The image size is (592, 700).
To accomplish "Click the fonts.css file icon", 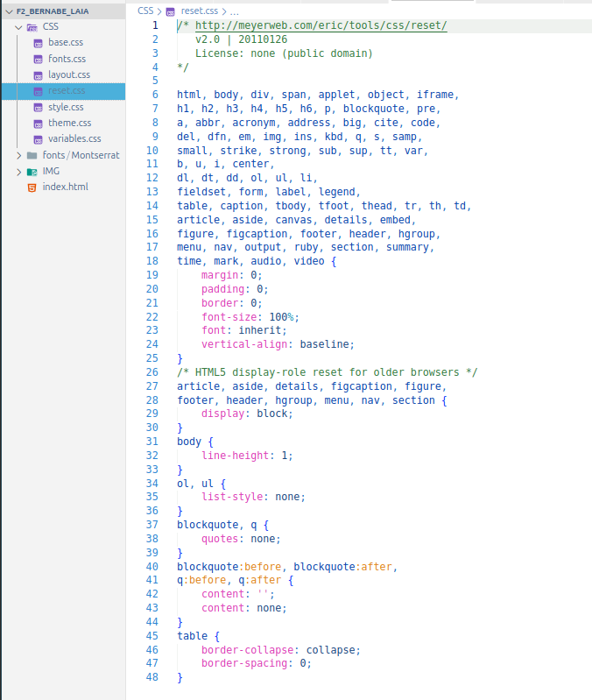I will pos(39,59).
